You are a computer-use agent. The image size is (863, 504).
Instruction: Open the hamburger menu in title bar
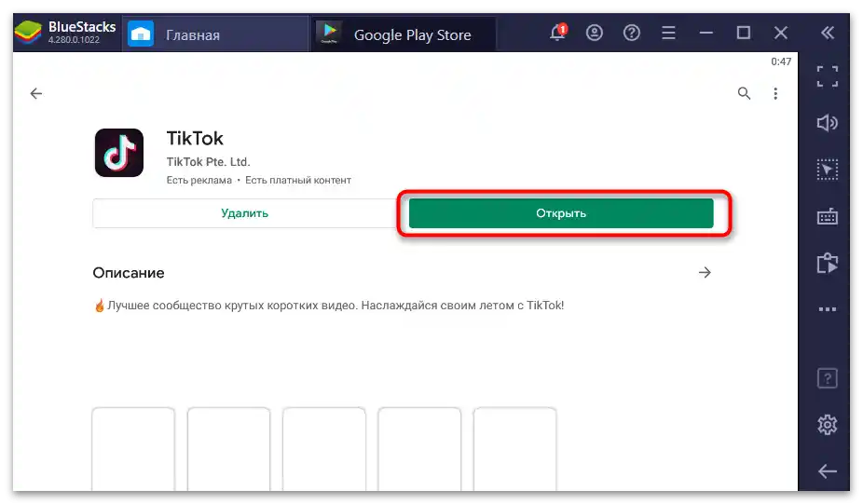click(668, 33)
